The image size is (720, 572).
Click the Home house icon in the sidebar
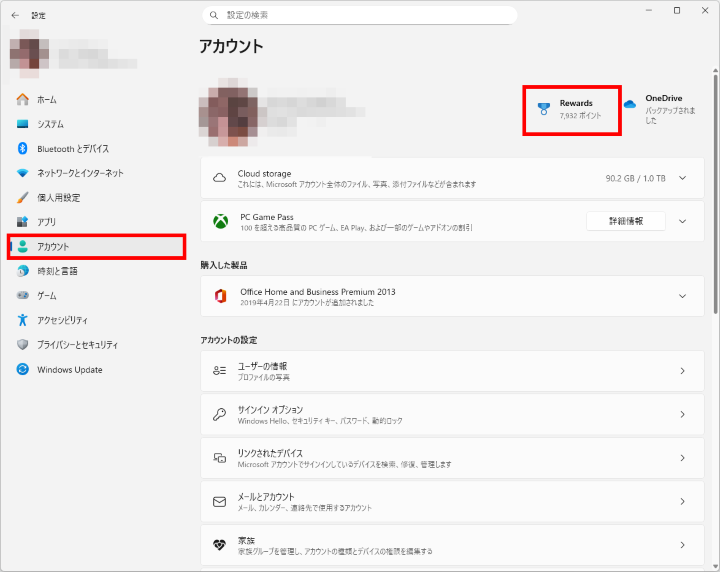click(22, 99)
